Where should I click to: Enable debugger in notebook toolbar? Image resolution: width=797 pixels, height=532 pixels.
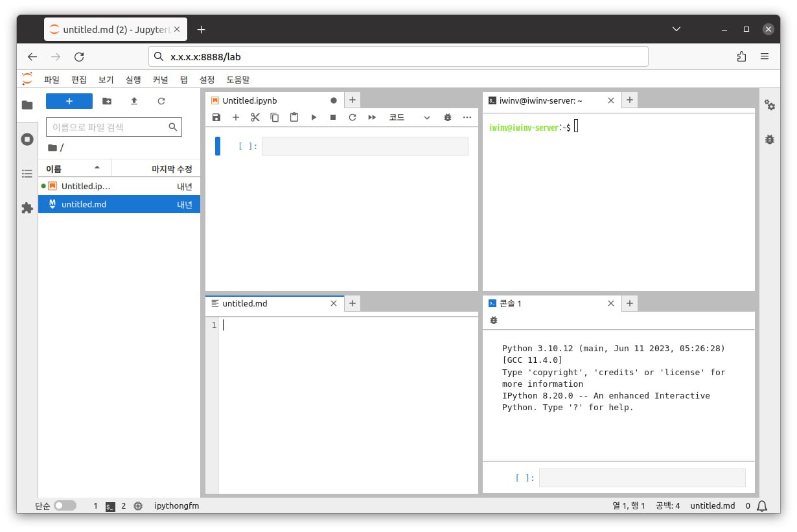(447, 117)
